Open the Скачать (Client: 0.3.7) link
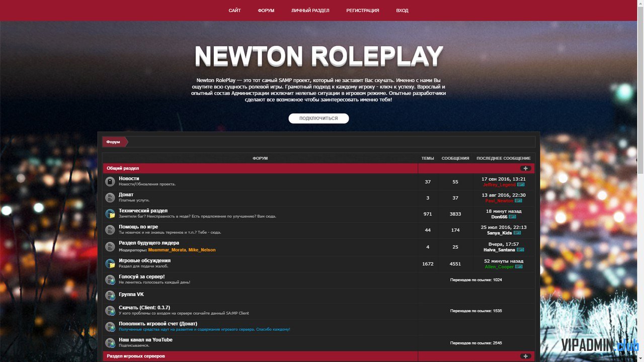The image size is (644, 362). coord(144,308)
